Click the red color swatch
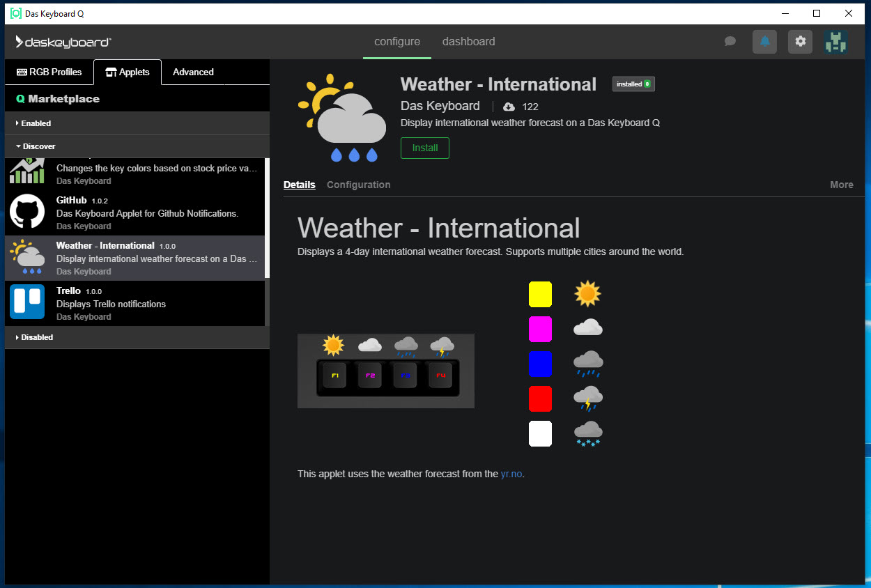This screenshot has height=588, width=871. (x=540, y=399)
